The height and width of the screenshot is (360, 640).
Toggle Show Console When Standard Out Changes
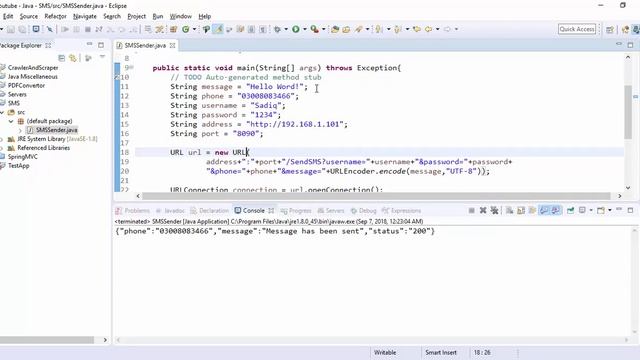(x=544, y=210)
